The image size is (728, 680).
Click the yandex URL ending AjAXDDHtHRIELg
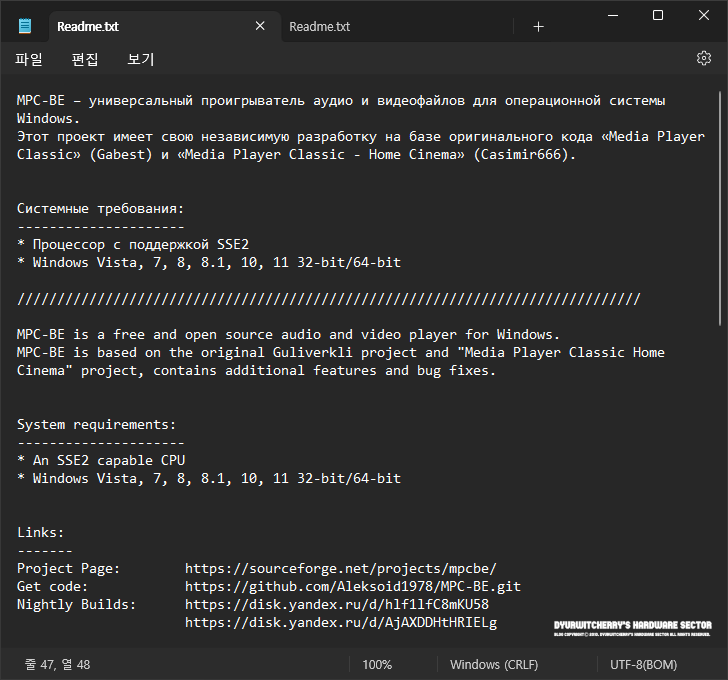click(x=341, y=622)
